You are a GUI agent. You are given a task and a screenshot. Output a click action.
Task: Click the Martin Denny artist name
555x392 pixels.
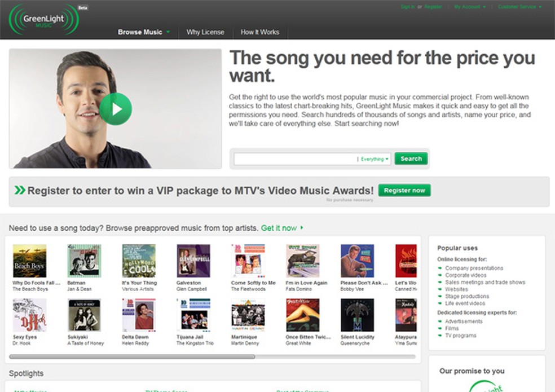tap(245, 343)
